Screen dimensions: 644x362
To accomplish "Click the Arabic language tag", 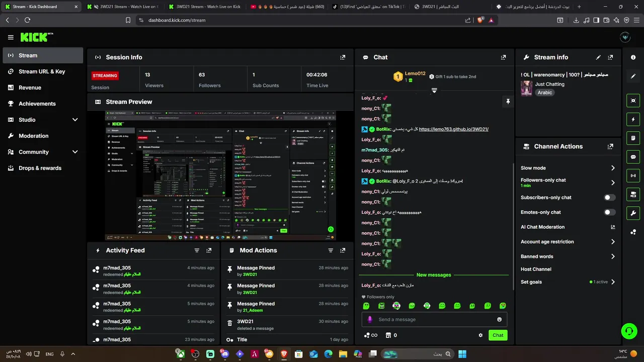I will point(545,93).
